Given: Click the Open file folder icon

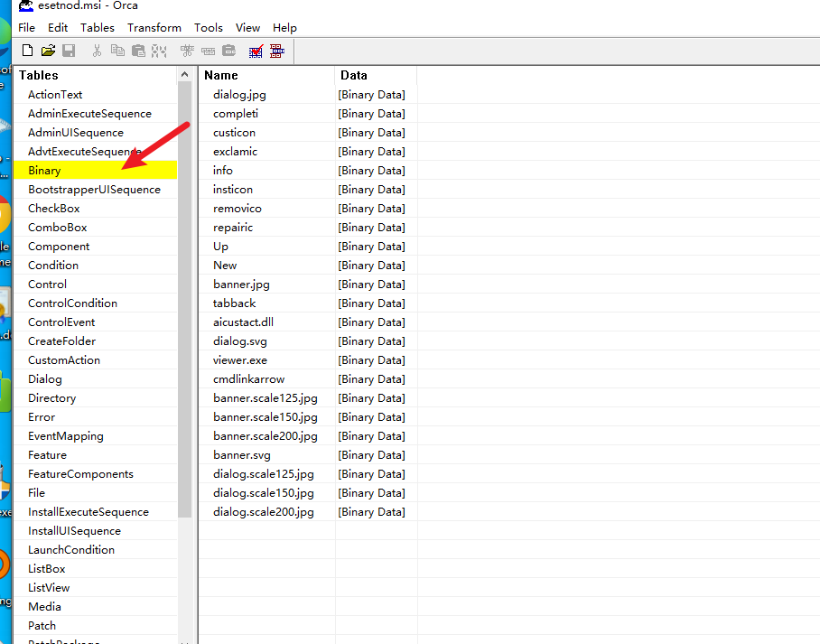Looking at the screenshot, I should [x=48, y=51].
